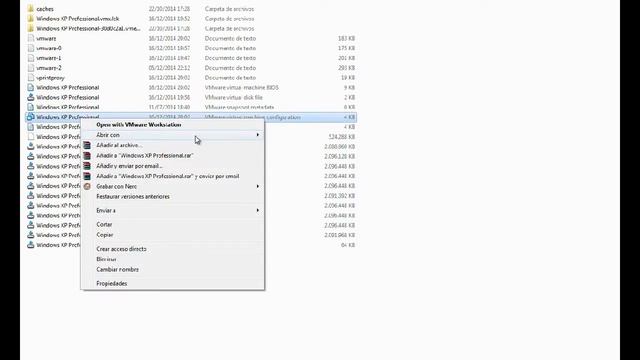The height and width of the screenshot is (360, 640).
Task: Click the vmware-2 document icon
Action: (31, 68)
